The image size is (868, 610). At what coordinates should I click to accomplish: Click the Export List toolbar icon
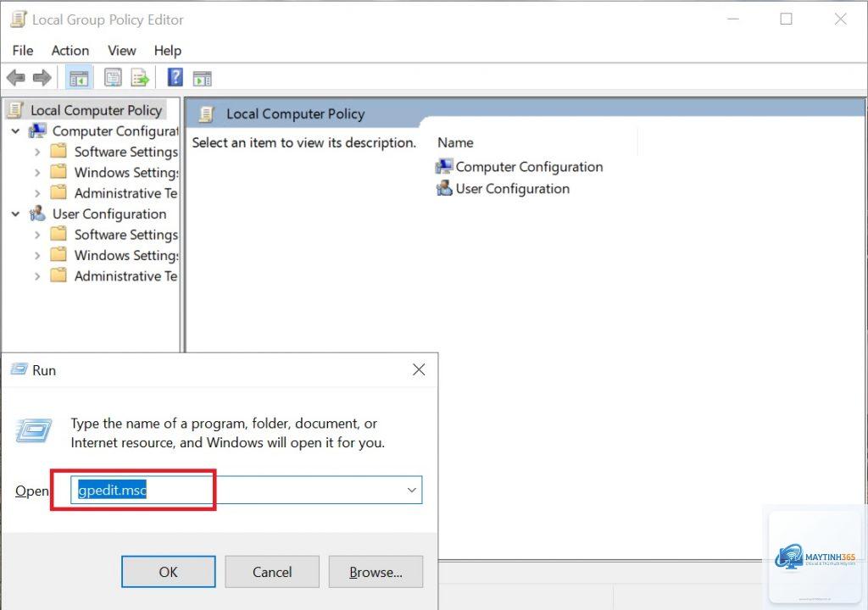pos(140,77)
